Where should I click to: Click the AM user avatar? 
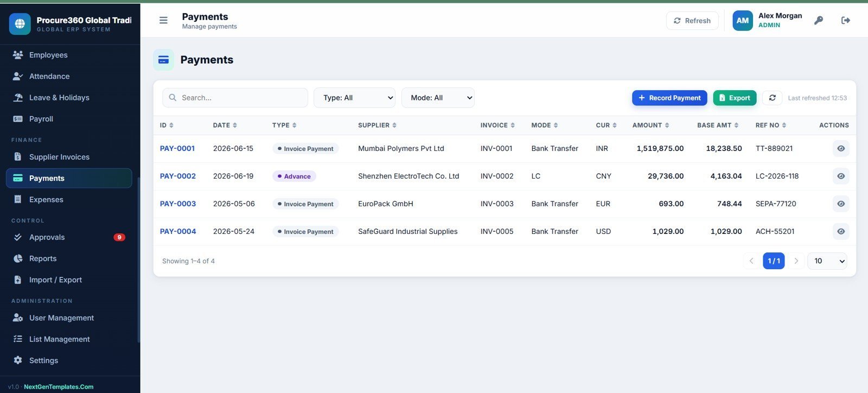[x=743, y=21]
